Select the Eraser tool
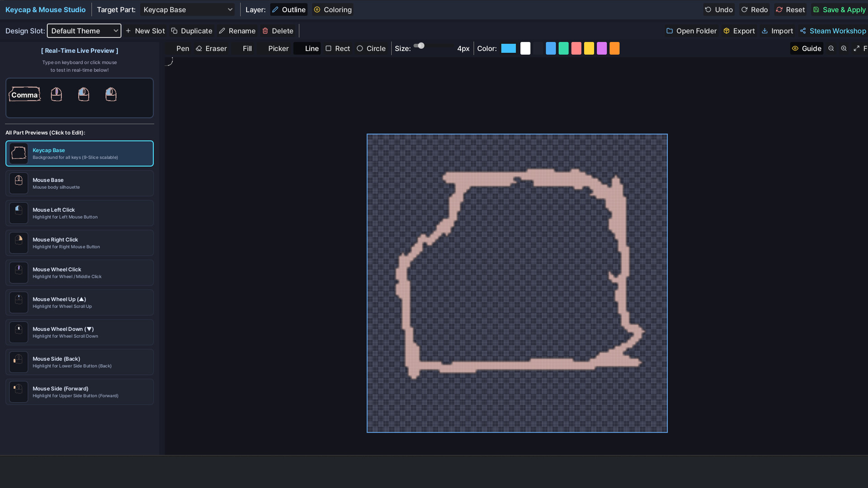This screenshot has width=868, height=488. [x=211, y=48]
